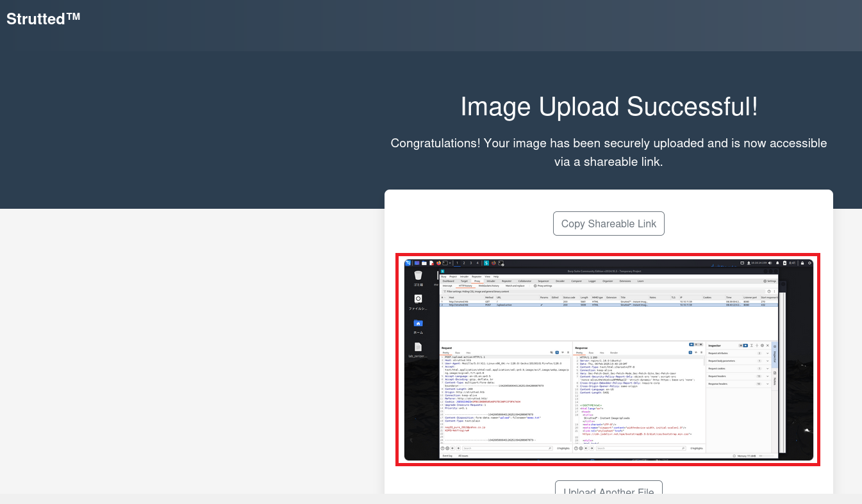Click the lock screen icon in top panel
Screen dimensions: 862x504
click(802, 263)
